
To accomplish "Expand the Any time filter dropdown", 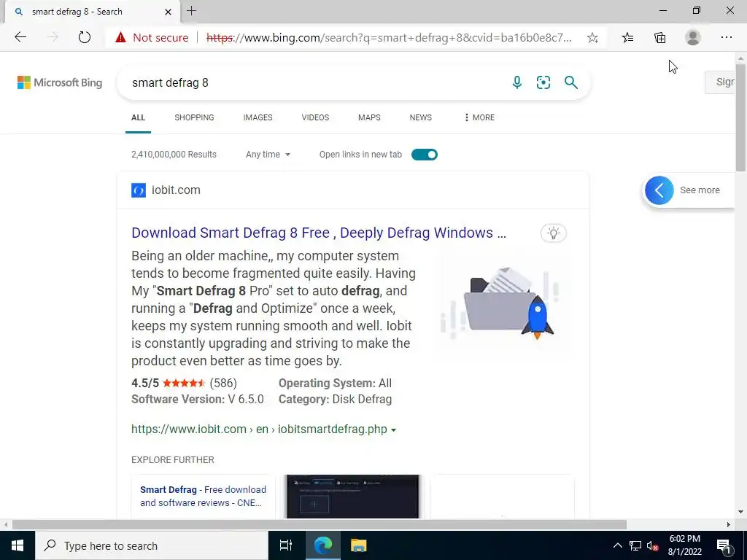I will pos(268,155).
